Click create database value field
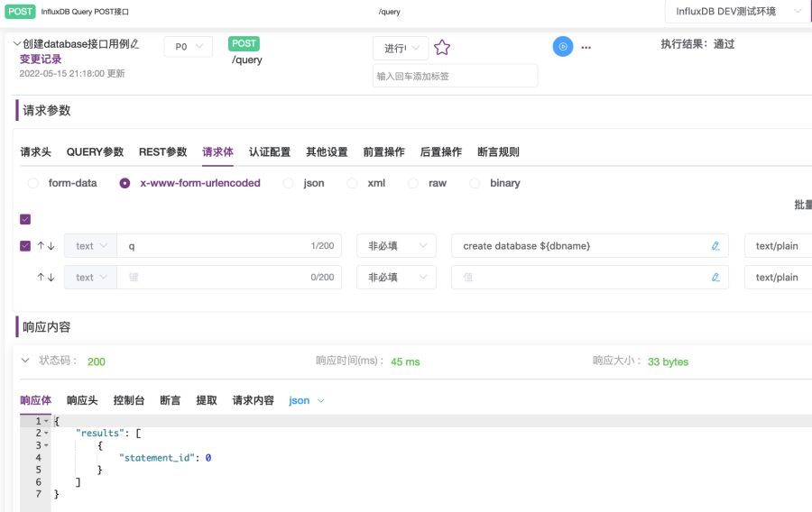 (x=590, y=246)
